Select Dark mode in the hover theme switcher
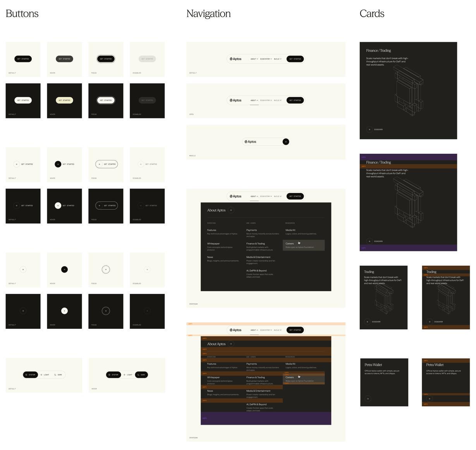 click(x=141, y=374)
